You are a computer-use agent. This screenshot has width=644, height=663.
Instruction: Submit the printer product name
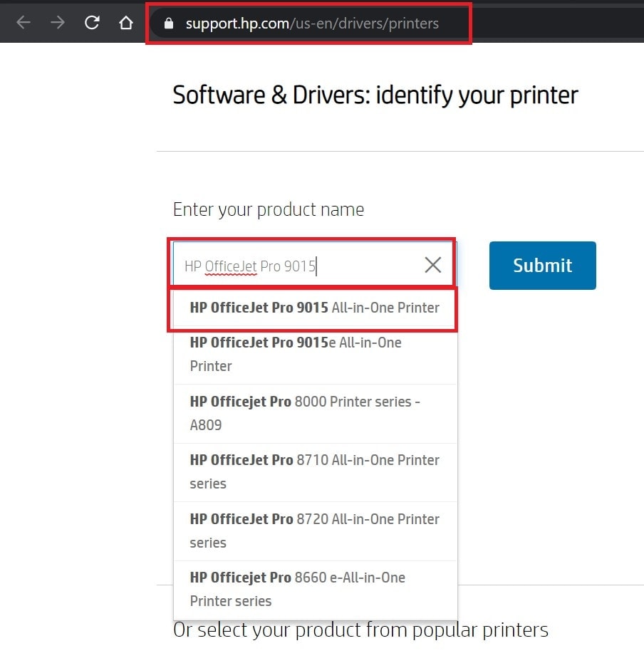click(543, 266)
